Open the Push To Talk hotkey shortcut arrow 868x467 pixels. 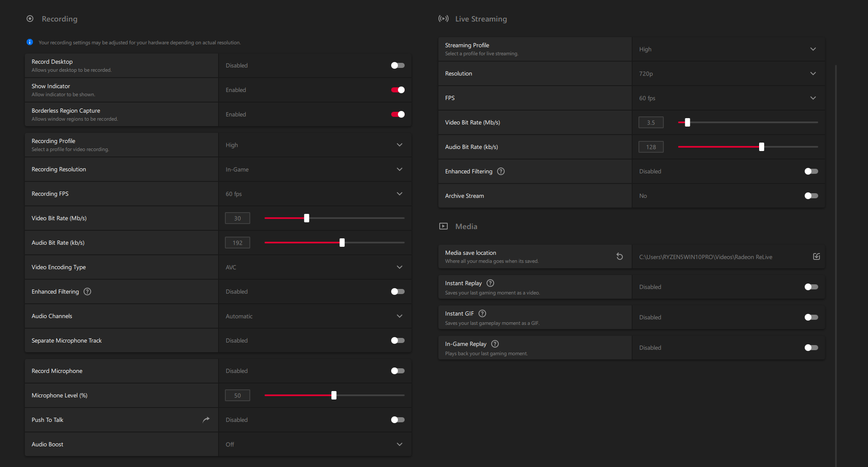(206, 420)
